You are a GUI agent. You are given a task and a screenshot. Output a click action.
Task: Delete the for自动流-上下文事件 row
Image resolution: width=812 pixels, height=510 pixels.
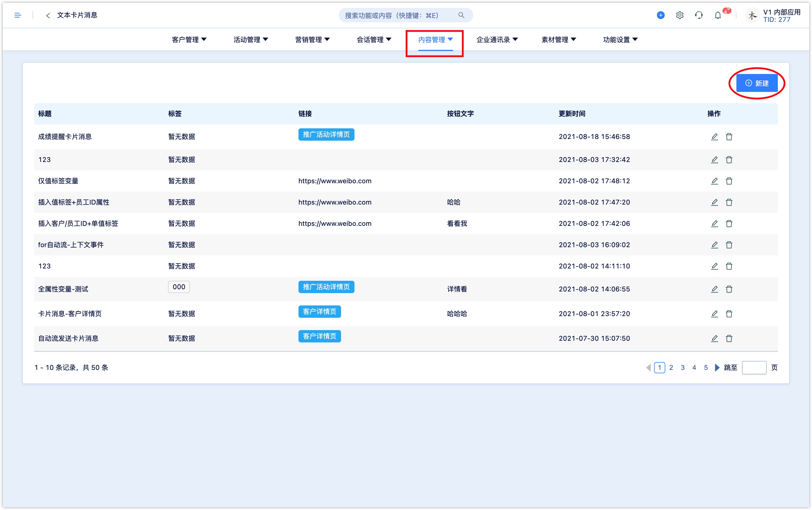pyautogui.click(x=729, y=245)
